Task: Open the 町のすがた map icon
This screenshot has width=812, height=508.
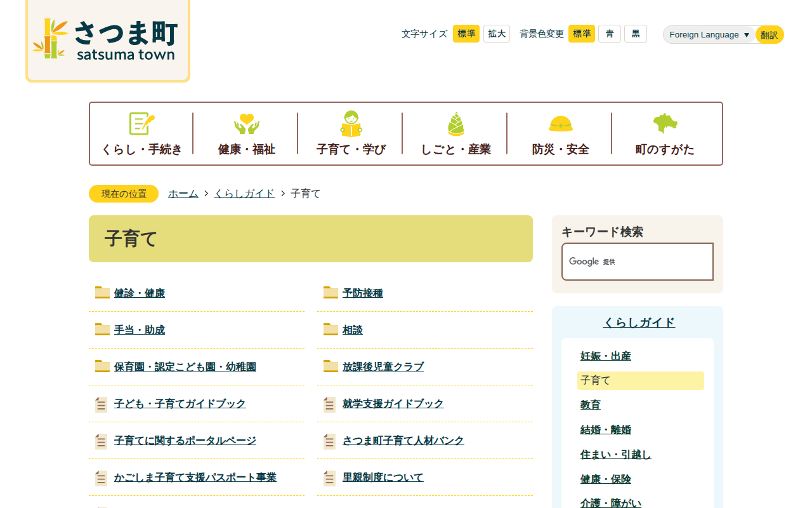Action: click(665, 123)
